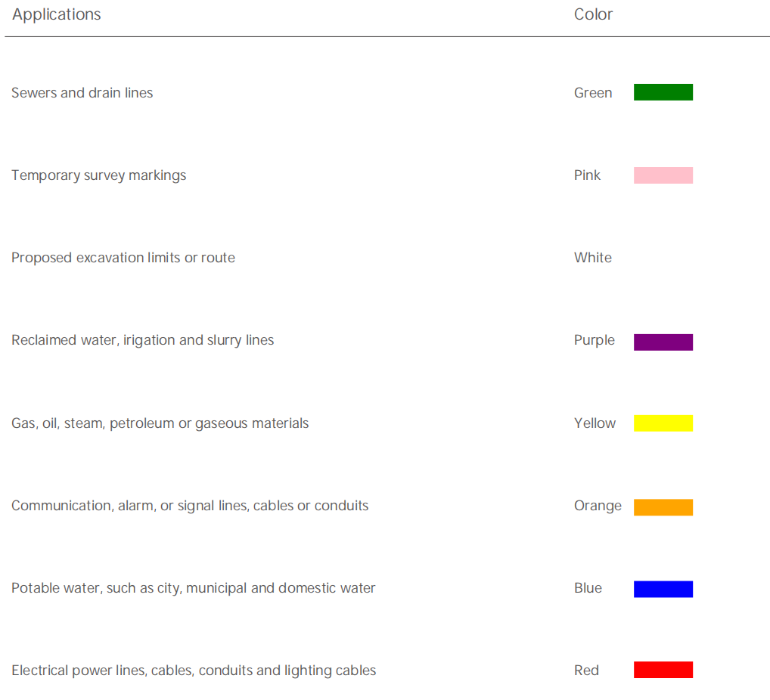Click the Purple color label
Viewport: 770px width, 700px height.
pyautogui.click(x=594, y=340)
